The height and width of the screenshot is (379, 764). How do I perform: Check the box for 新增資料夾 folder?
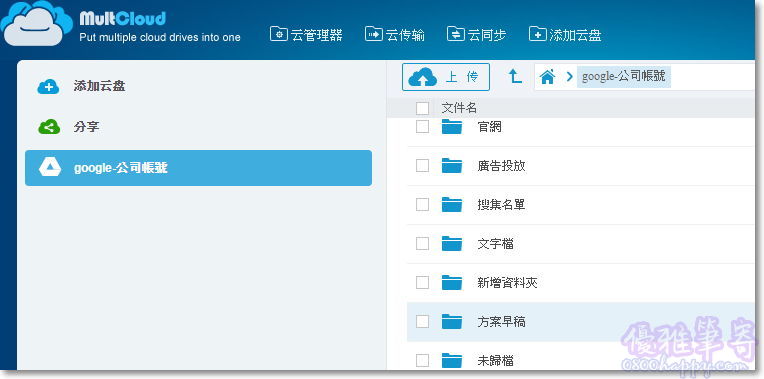coord(422,283)
